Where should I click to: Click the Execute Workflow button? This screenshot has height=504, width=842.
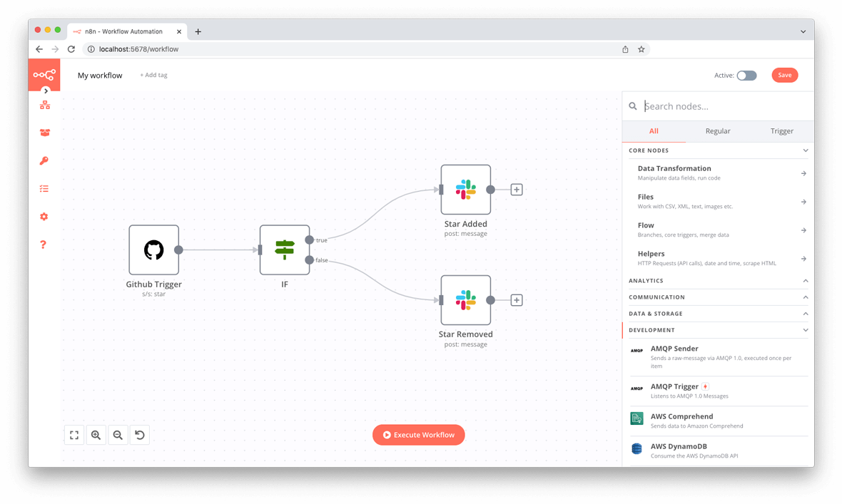419,435
